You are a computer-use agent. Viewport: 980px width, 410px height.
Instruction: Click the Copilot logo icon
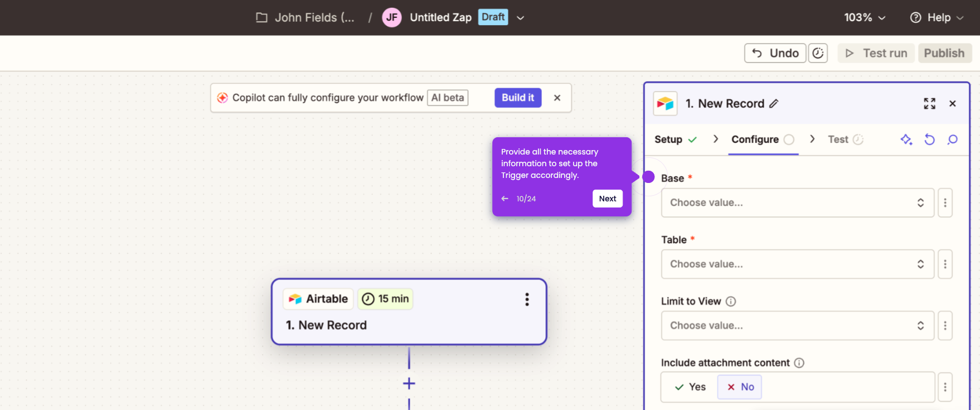click(x=222, y=98)
